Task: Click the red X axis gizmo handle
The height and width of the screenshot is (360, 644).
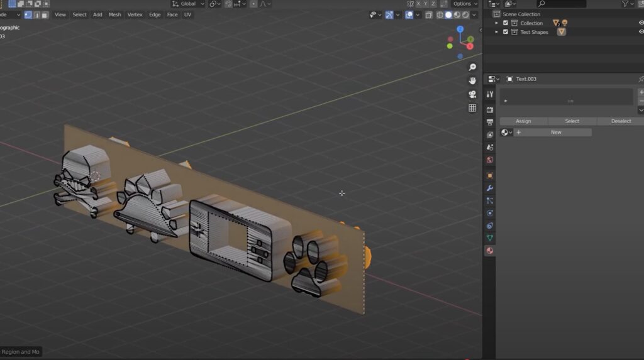Action: click(470, 46)
